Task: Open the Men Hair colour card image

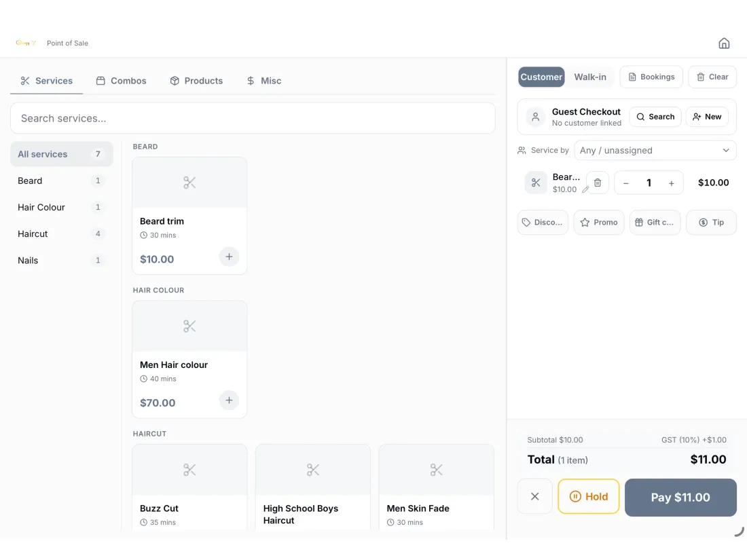Action: click(x=189, y=326)
